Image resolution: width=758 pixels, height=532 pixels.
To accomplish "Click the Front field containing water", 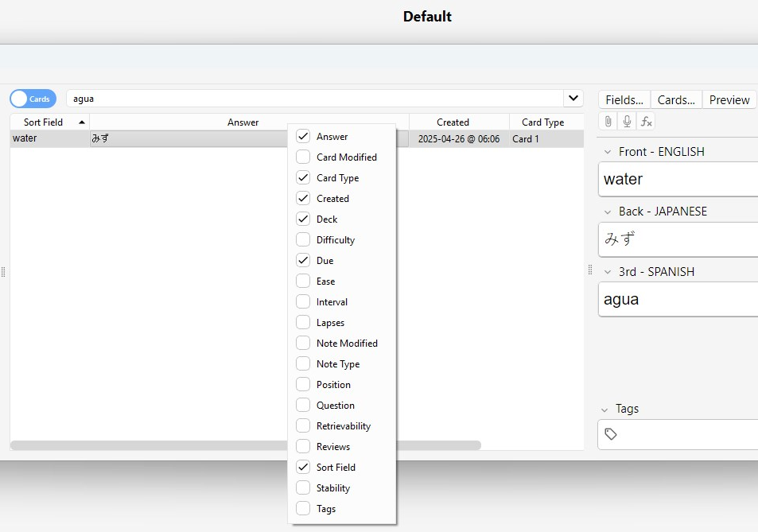I will tap(678, 179).
